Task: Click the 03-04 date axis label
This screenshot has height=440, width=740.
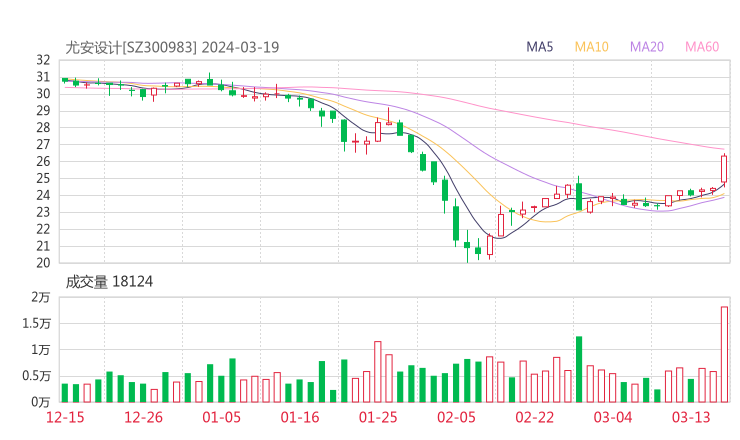Action: [x=613, y=417]
